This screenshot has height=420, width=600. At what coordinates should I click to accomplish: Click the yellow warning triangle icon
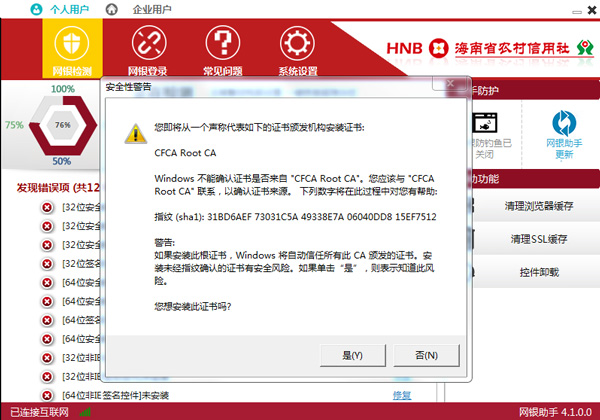coord(135,134)
